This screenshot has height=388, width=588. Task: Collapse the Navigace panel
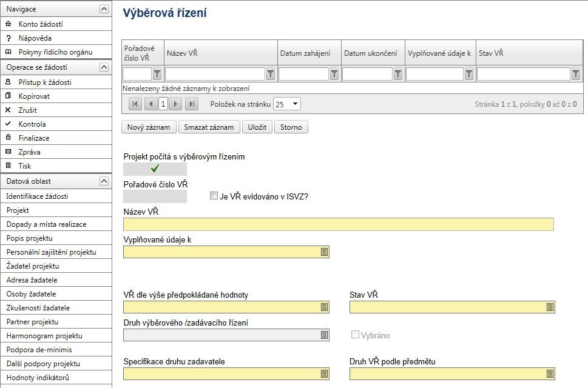[x=104, y=8]
